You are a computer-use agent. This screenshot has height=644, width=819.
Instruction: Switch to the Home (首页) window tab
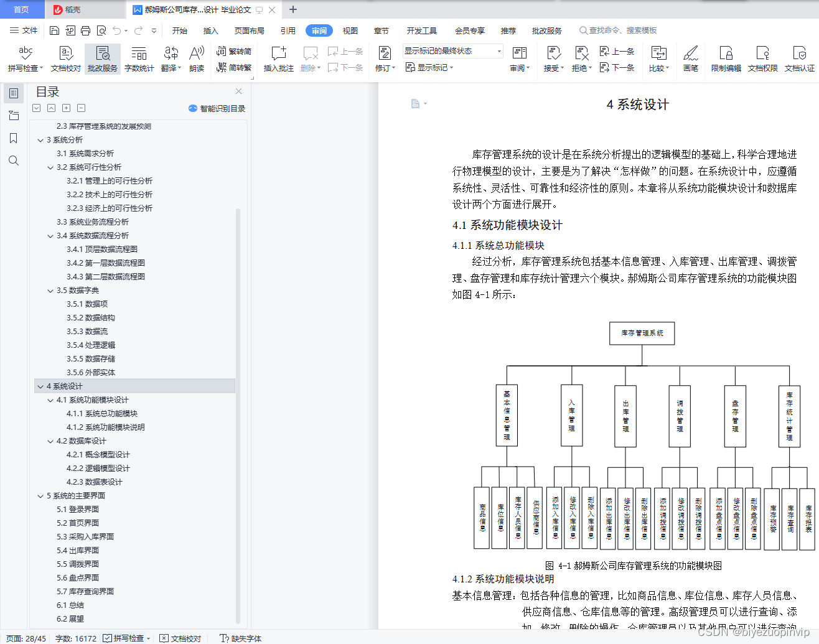click(x=22, y=9)
